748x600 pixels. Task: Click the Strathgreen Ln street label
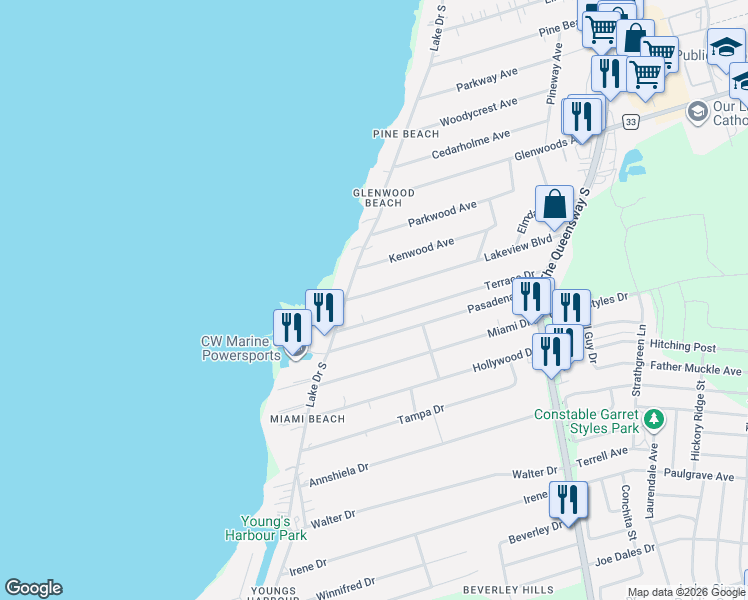coord(639,361)
